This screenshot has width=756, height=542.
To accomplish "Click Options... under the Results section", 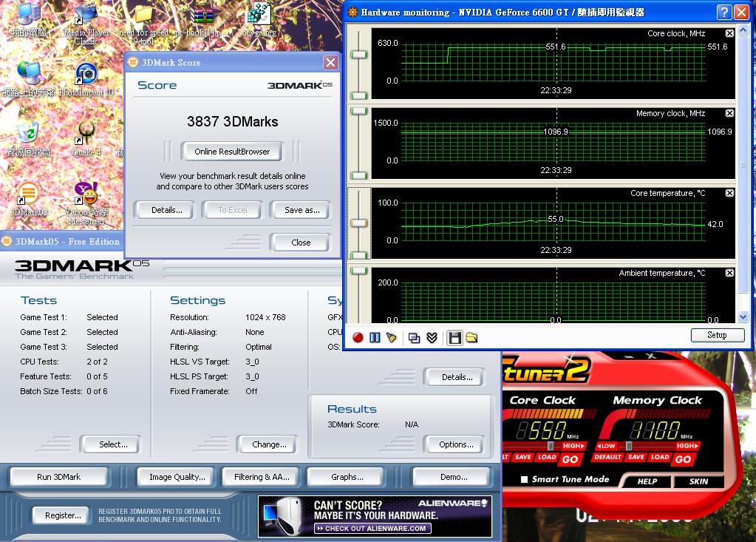I will [x=456, y=444].
